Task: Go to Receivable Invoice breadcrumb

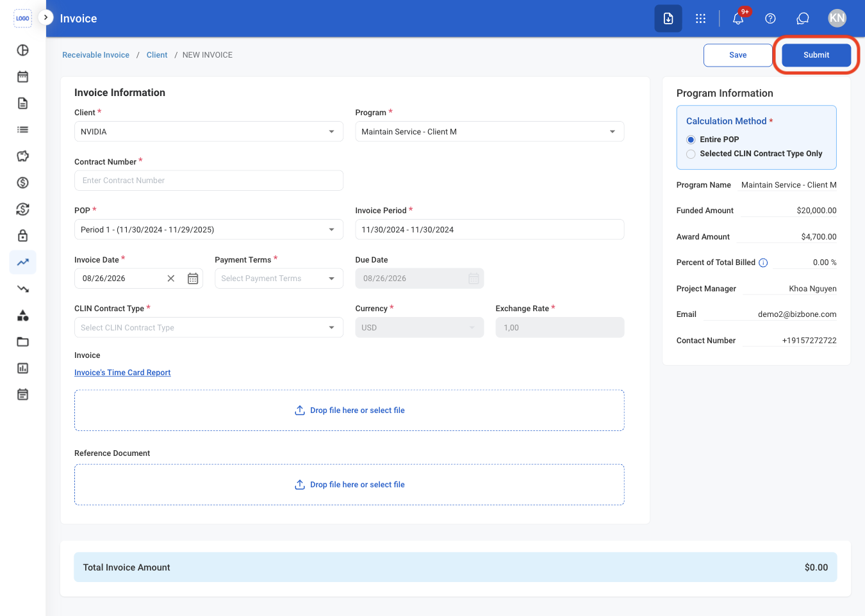Action: [95, 55]
